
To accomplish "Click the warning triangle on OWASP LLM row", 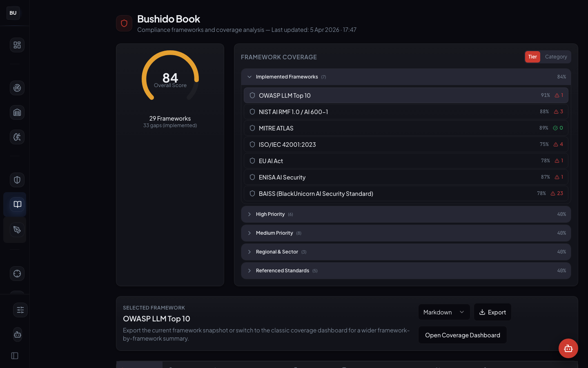I will [557, 95].
